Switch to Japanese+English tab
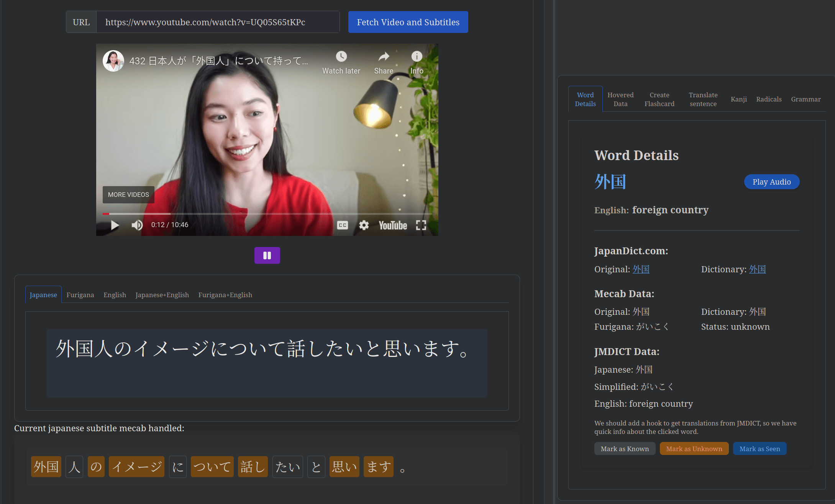This screenshot has height=504, width=835. [x=162, y=295]
